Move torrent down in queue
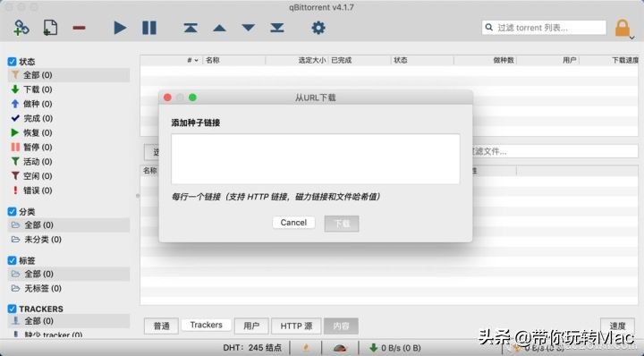 pos(248,28)
